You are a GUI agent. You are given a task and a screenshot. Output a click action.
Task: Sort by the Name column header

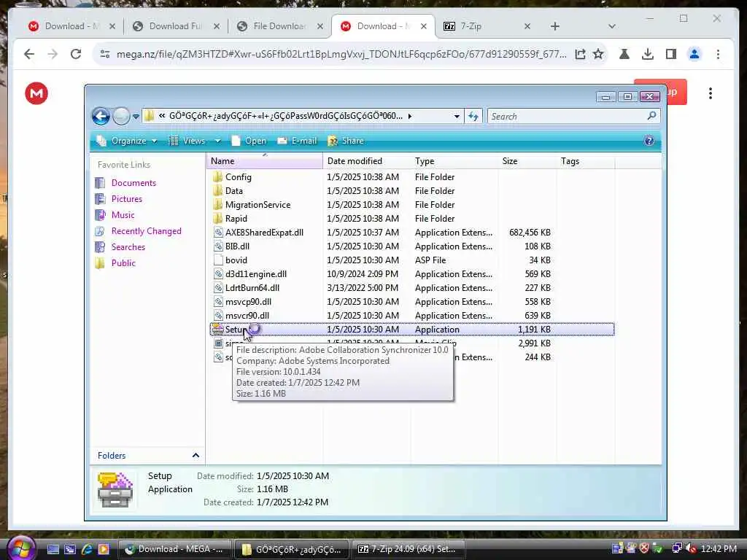[264, 161]
